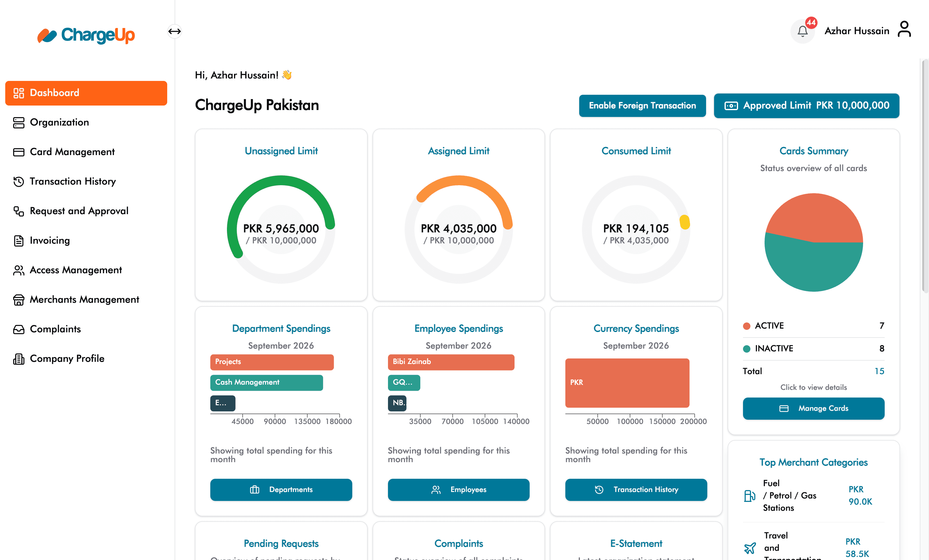Go to Company Profile page
The height and width of the screenshot is (560, 929).
pos(86,359)
